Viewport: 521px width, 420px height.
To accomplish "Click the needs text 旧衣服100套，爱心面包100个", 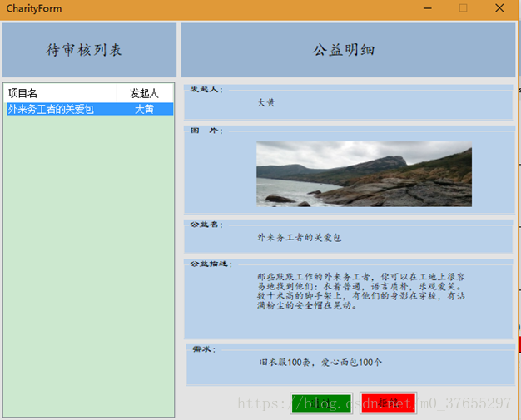I will click(320, 363).
